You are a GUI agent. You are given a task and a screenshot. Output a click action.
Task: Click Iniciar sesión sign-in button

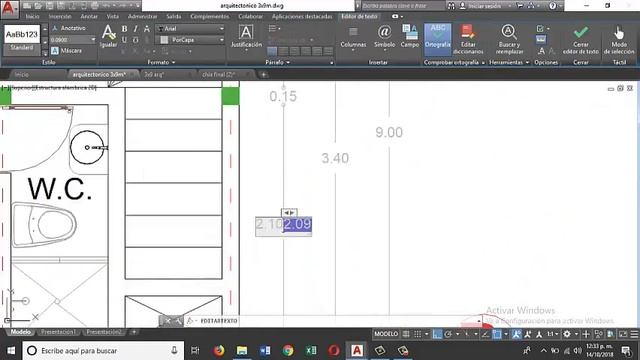point(484,6)
